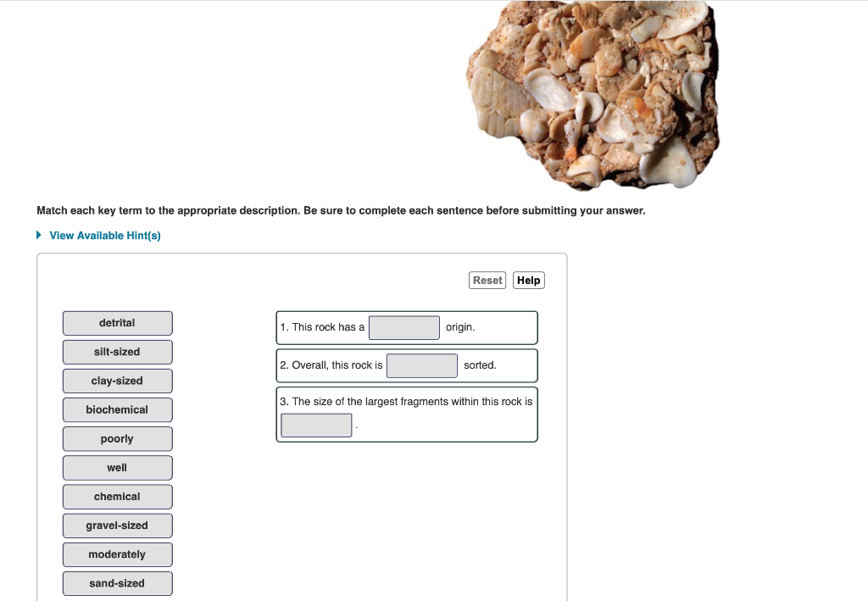Select the gravel-sized key term

(x=117, y=525)
